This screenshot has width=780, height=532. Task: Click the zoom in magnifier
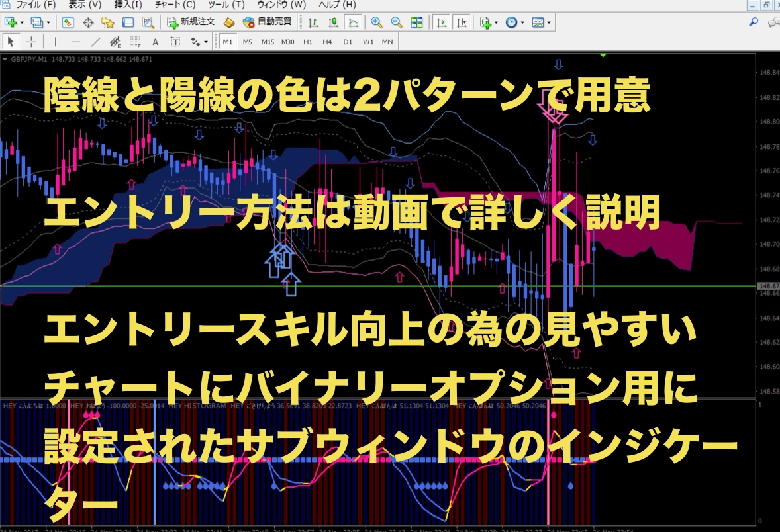(376, 22)
